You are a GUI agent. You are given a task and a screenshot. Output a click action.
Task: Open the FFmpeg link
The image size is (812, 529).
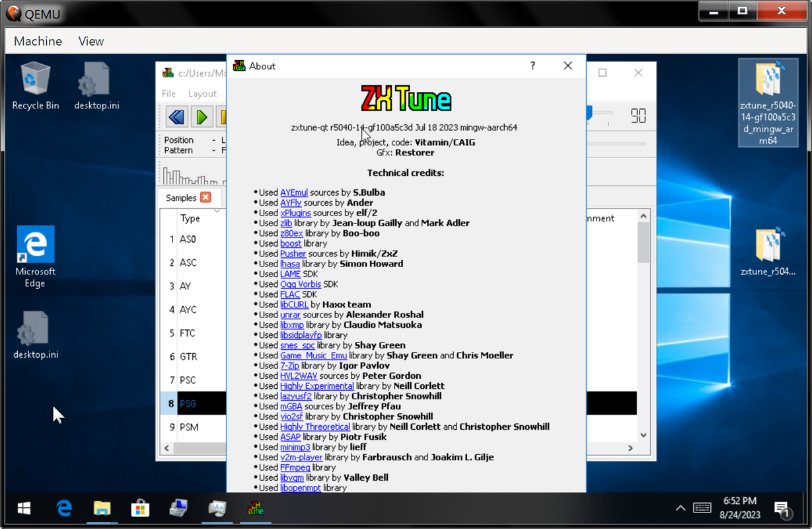click(295, 468)
